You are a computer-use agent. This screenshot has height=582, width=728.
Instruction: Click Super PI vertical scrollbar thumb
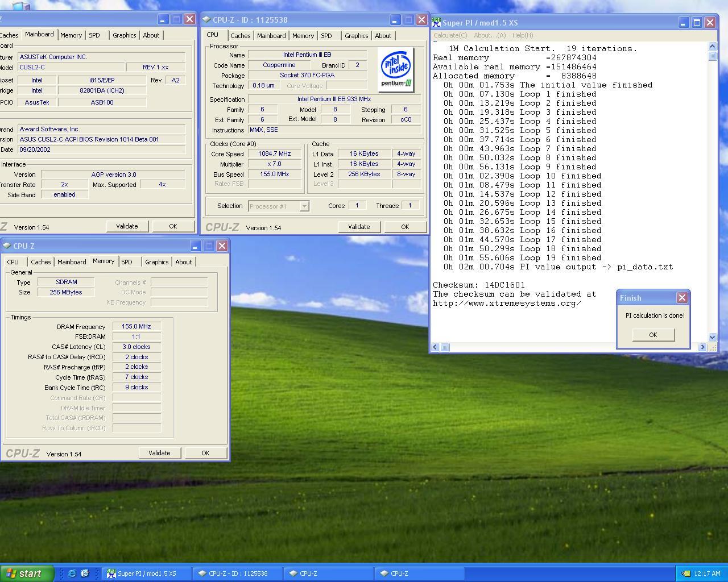coord(713,56)
